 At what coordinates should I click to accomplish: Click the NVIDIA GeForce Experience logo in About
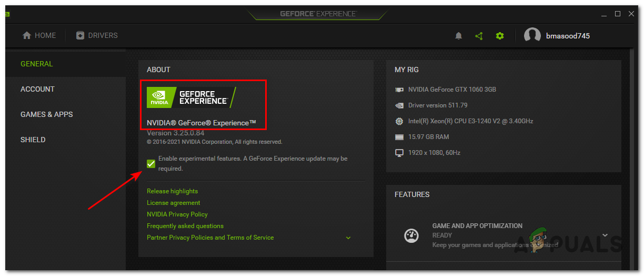(x=191, y=97)
